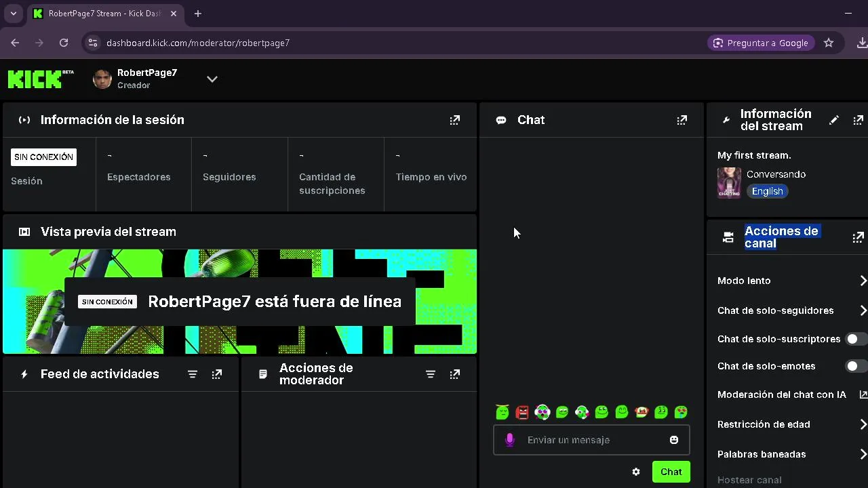Click the Cantidad de suscripciones stat label
Screen dimensions: 868x488
coord(332,184)
